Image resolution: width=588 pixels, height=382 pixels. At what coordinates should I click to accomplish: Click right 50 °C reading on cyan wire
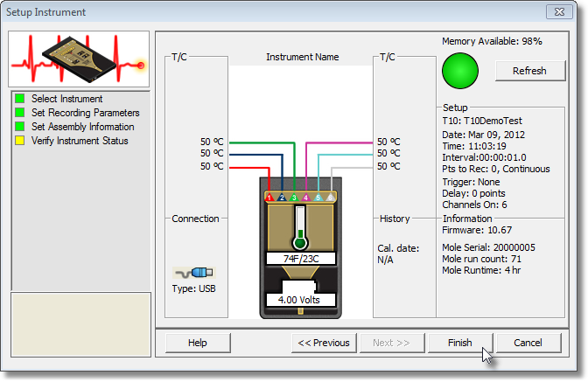(388, 153)
